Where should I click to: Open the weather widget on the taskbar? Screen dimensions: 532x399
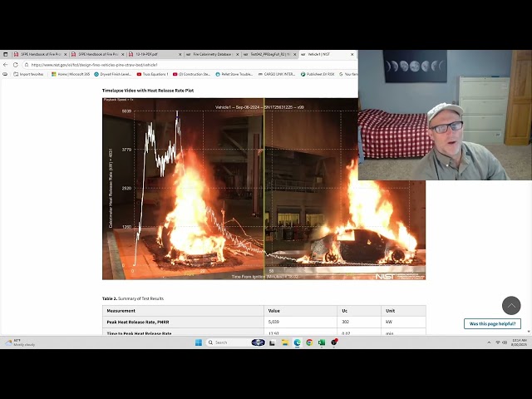pos(20,342)
